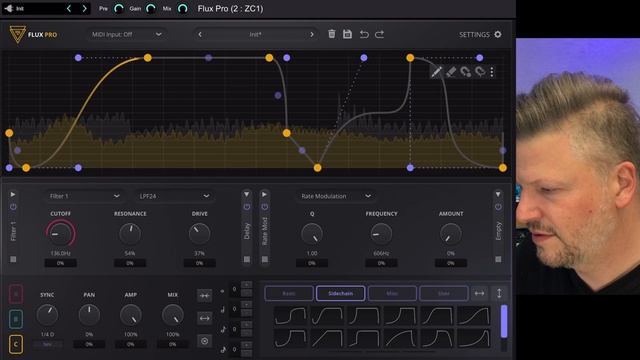Click the host speaker icon in the top bar
Screen dimensions: 640x360
point(8,8)
